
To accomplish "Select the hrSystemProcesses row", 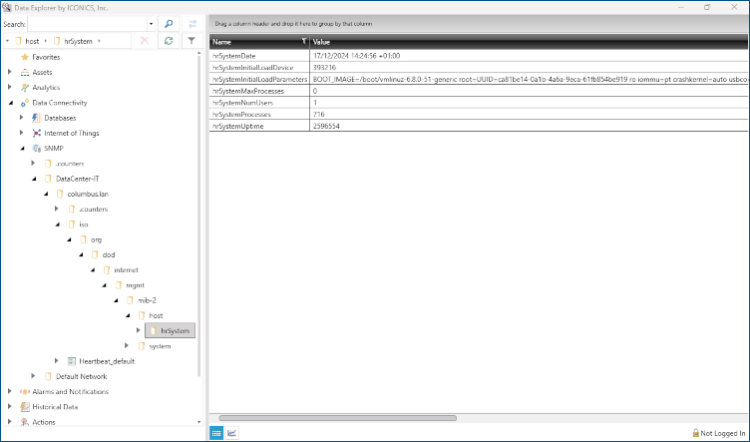I will [479, 114].
